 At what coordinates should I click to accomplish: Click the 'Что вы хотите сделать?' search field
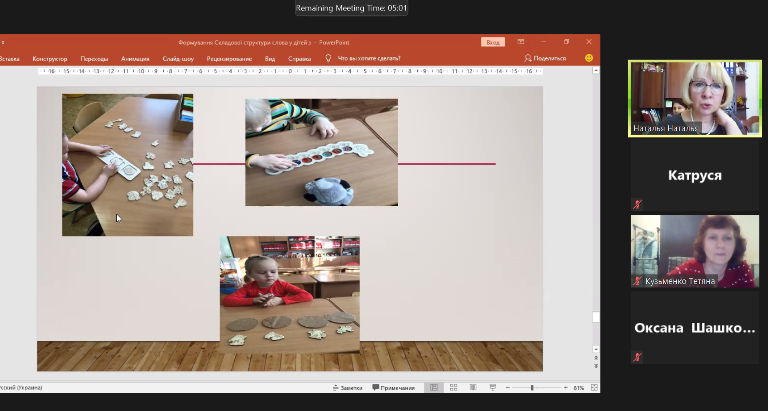[x=369, y=58]
